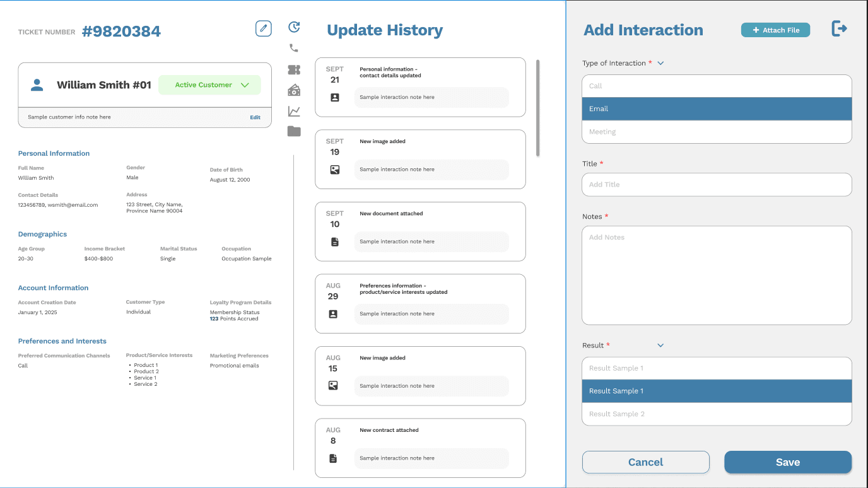This screenshot has height=488, width=868.
Task: Click the sign-out icon in the Add Interaction panel
Action: [x=840, y=28]
